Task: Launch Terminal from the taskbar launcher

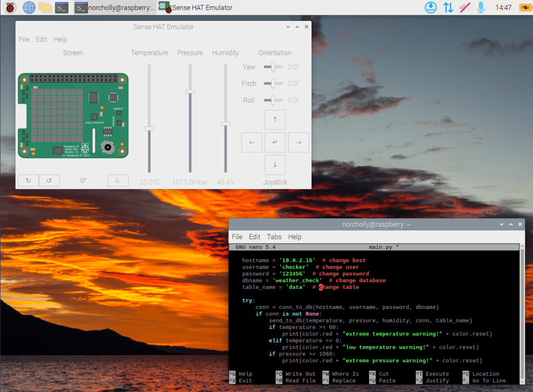Action: point(62,7)
